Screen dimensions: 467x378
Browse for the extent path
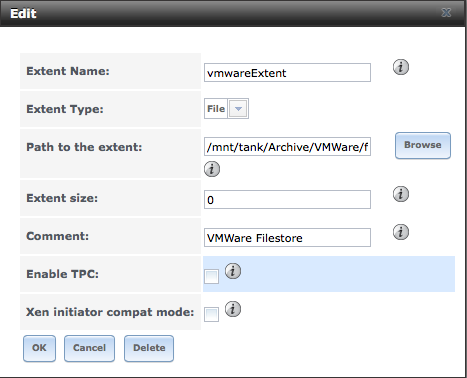point(423,145)
